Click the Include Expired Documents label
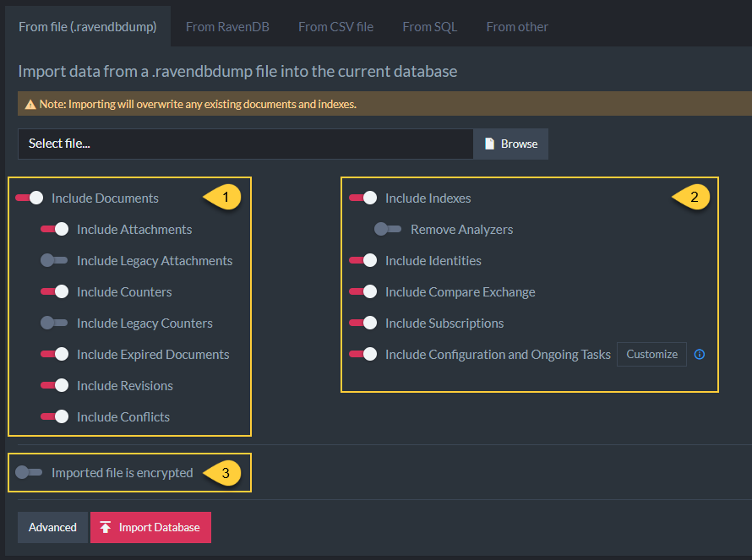This screenshot has height=560, width=752. click(153, 354)
